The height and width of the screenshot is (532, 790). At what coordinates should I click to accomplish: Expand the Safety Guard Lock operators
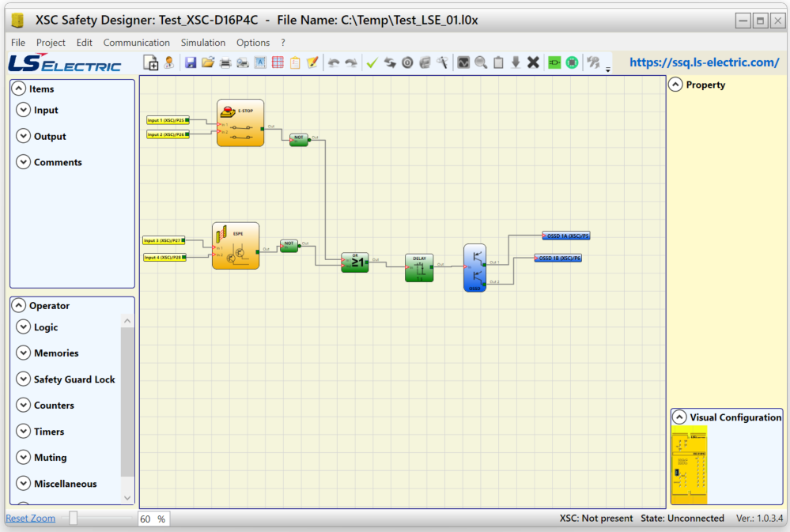click(x=23, y=379)
